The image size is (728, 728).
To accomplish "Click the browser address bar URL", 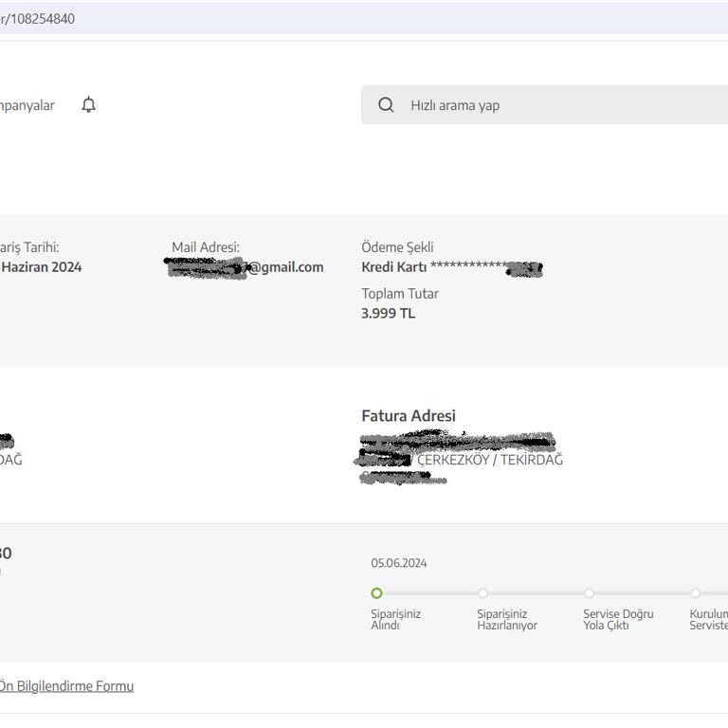I will click(38, 19).
